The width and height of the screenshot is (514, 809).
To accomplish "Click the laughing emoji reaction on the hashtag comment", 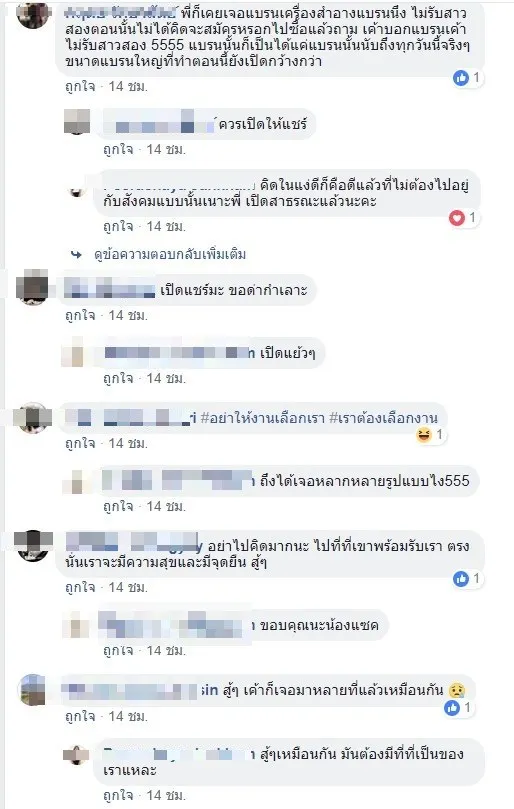I will click(423, 435).
